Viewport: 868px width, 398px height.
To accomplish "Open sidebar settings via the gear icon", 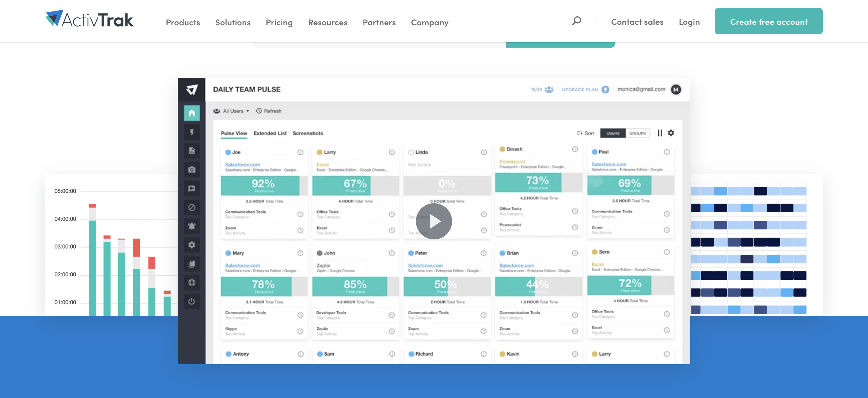I will [192, 245].
